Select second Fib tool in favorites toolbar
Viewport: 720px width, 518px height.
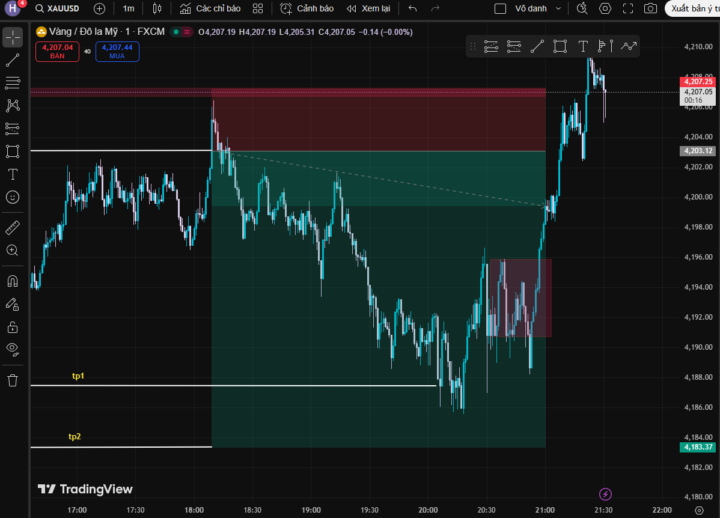point(514,46)
